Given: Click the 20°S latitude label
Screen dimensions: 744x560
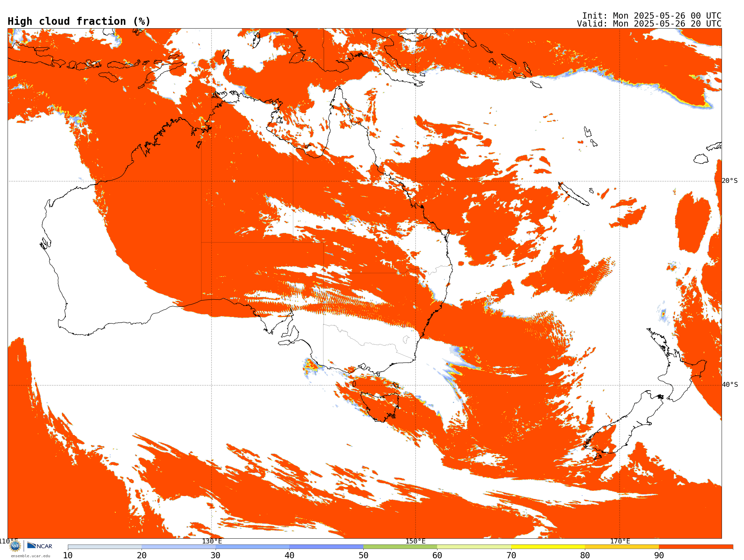Looking at the screenshot, I should coord(730,181).
